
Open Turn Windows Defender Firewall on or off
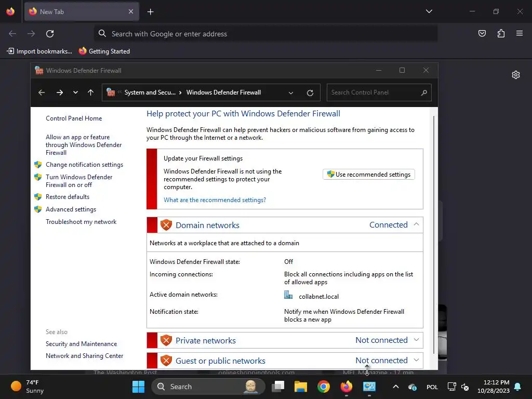pos(79,181)
